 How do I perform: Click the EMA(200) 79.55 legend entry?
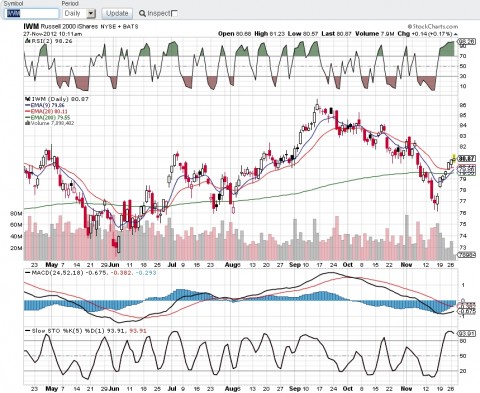48,117
